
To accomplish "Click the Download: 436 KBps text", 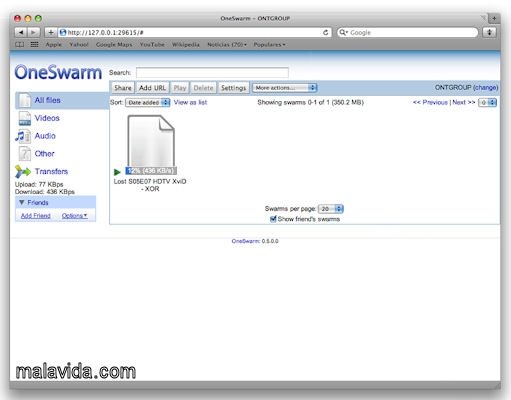I will 45,192.
